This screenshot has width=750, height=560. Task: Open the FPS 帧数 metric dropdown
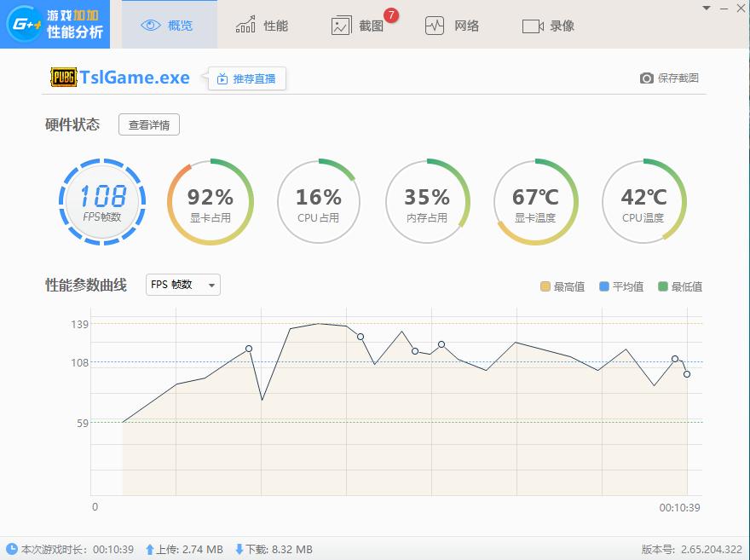tap(182, 285)
